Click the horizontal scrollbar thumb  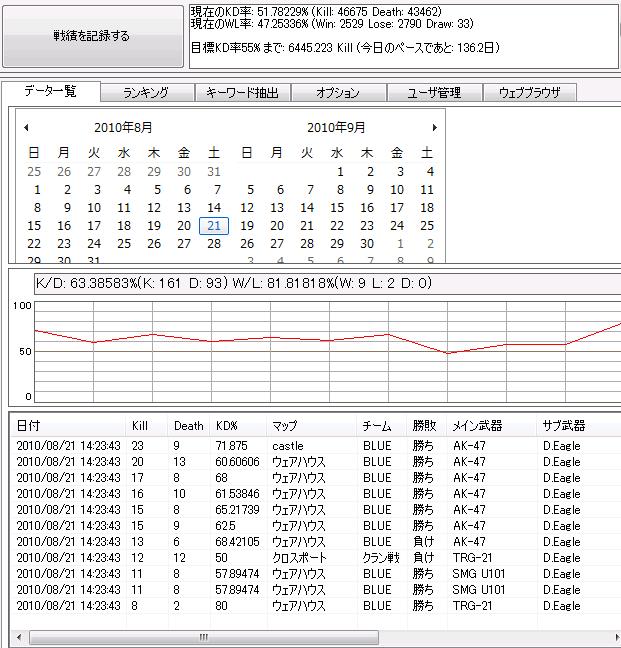point(204,637)
